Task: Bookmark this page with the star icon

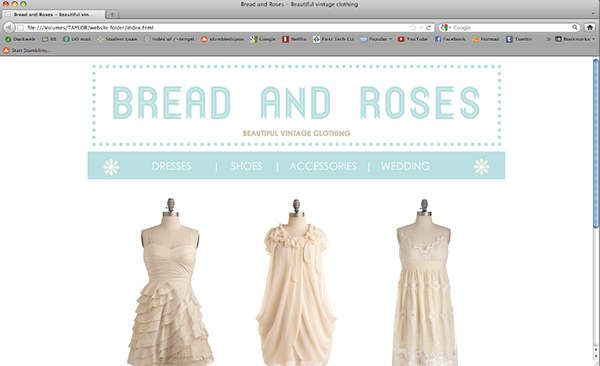Action: click(412, 28)
